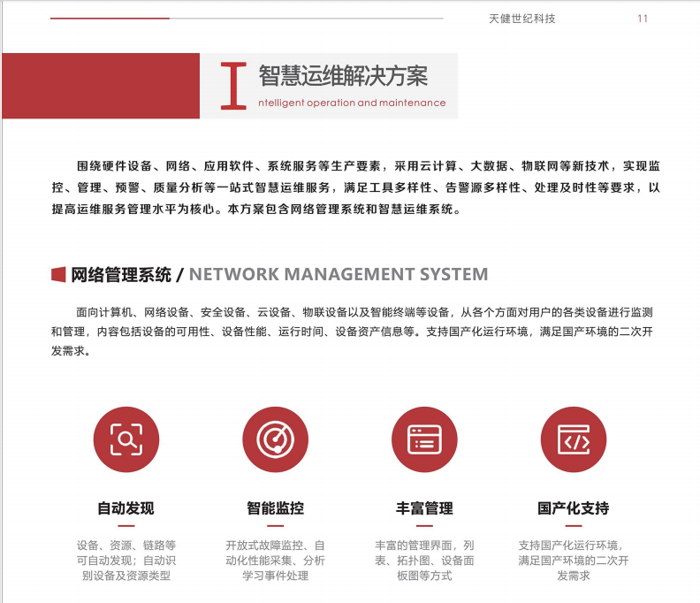
Task: Click red marker beside 网络管理系统 heading
Action: pyautogui.click(x=58, y=274)
